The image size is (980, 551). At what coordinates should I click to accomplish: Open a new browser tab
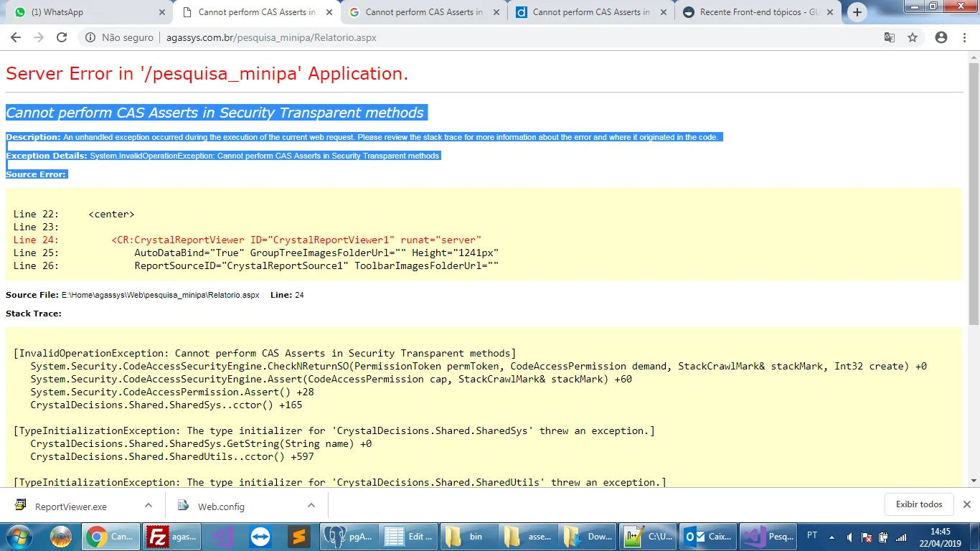tap(857, 12)
